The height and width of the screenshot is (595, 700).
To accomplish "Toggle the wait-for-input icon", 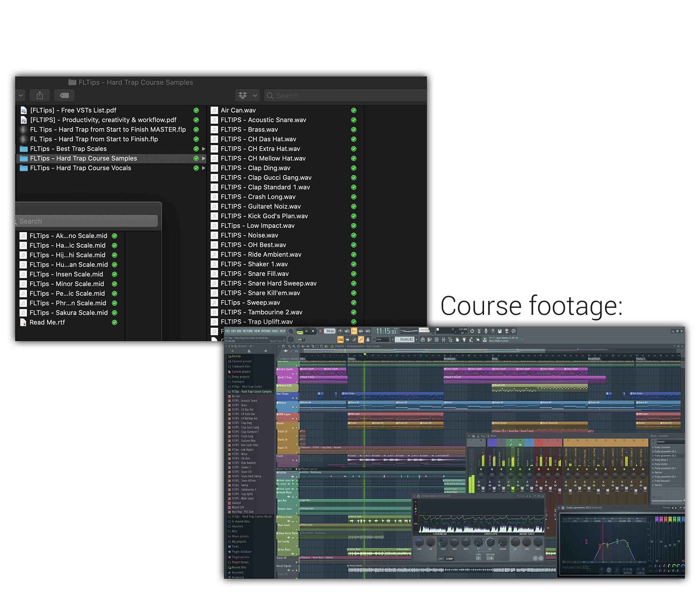I will pos(347,331).
